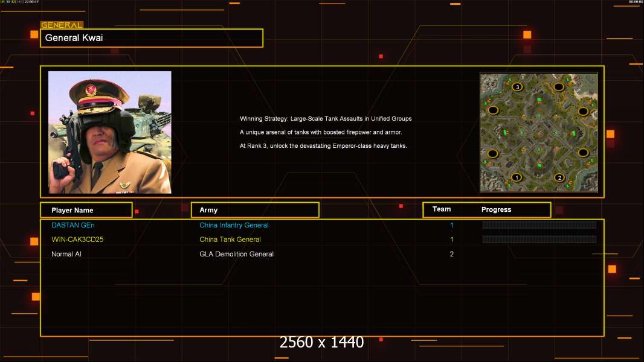Click the empty start slot in the minimap's top-right
The width and height of the screenshot is (644, 362).
pyautogui.click(x=559, y=87)
